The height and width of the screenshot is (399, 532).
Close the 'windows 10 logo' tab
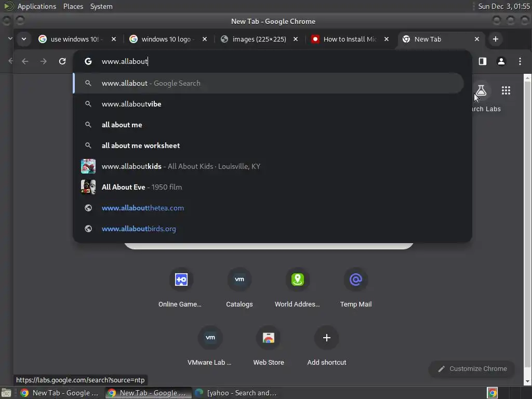point(205,39)
